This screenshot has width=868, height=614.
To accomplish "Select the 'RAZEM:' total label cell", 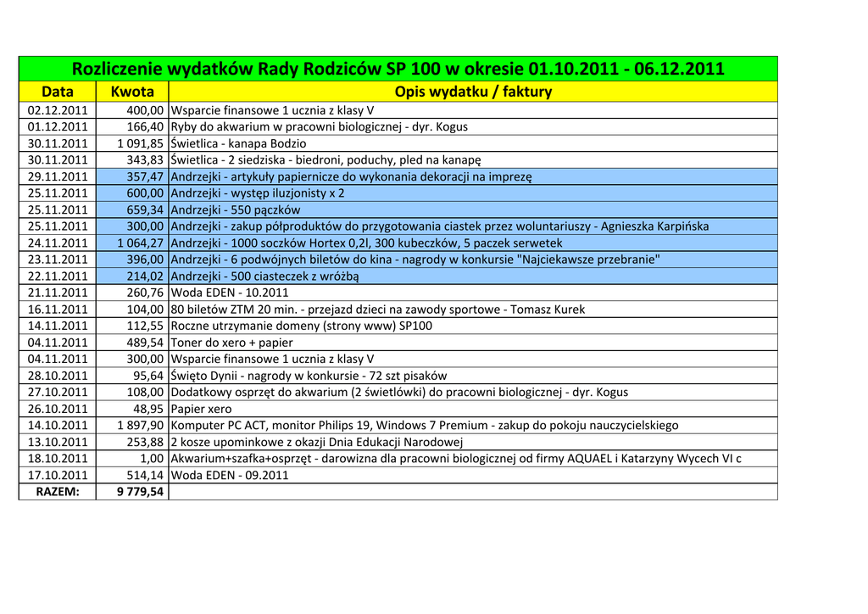I will (x=57, y=492).
